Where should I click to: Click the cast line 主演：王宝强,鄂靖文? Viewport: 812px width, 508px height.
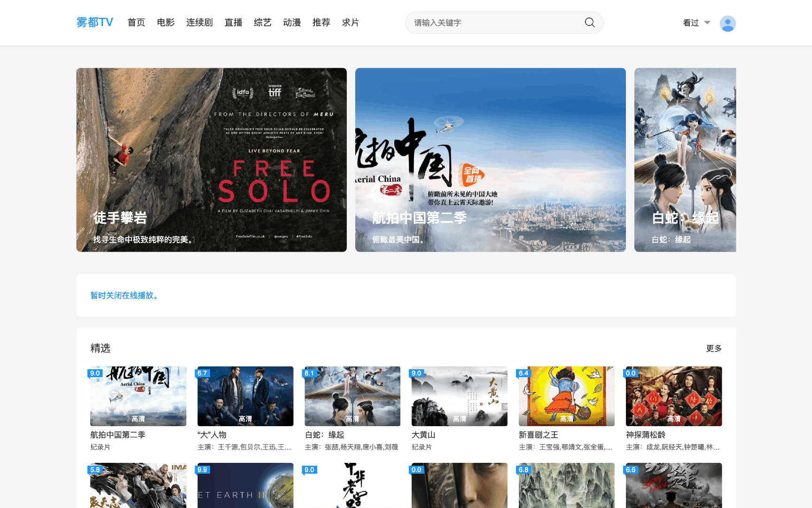pos(566,447)
